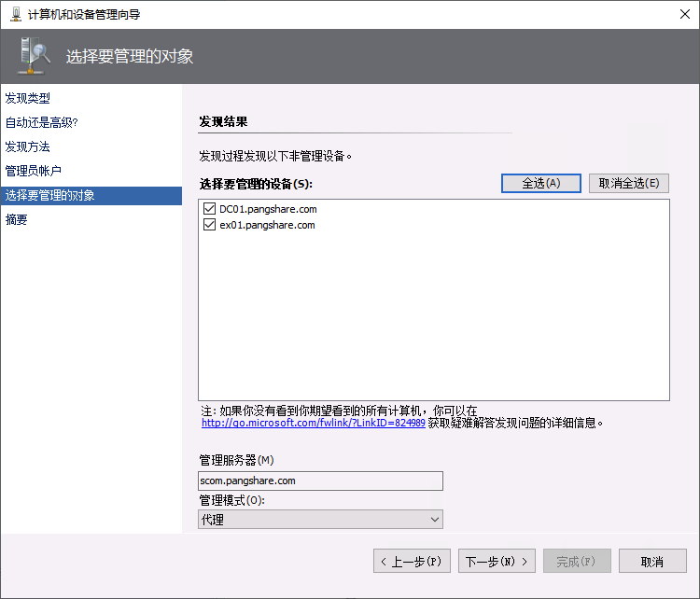Click the server discovery icon in header
The image size is (700, 599).
click(34, 56)
